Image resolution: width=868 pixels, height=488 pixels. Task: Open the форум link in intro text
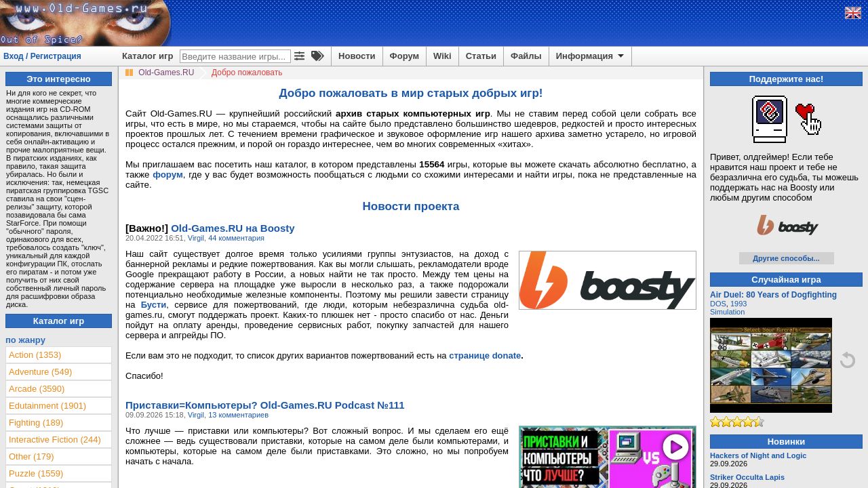pyautogui.click(x=167, y=175)
